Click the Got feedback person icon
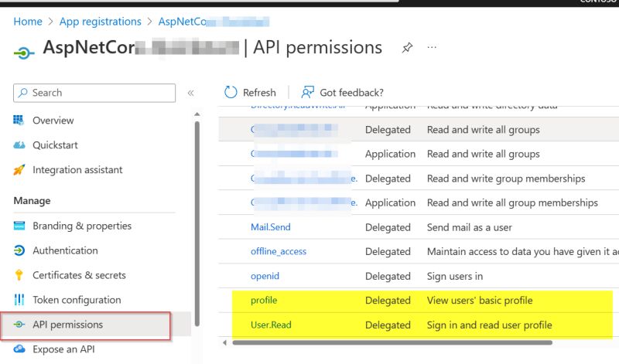The width and height of the screenshot is (619, 364). point(307,92)
